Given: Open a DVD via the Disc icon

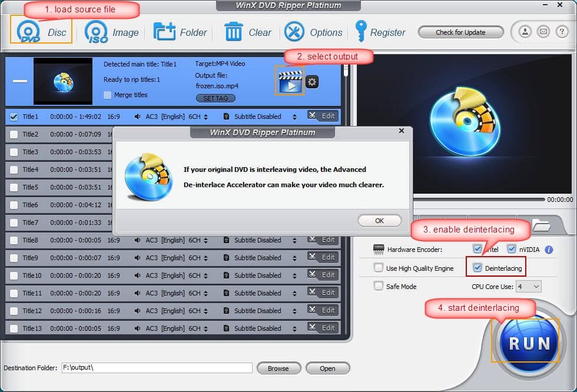Looking at the screenshot, I should coord(28,32).
